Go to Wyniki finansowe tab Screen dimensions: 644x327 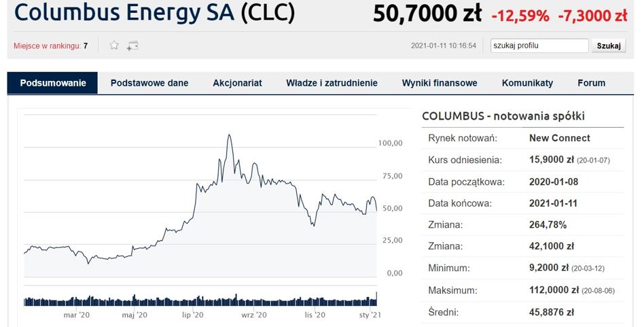(x=440, y=83)
